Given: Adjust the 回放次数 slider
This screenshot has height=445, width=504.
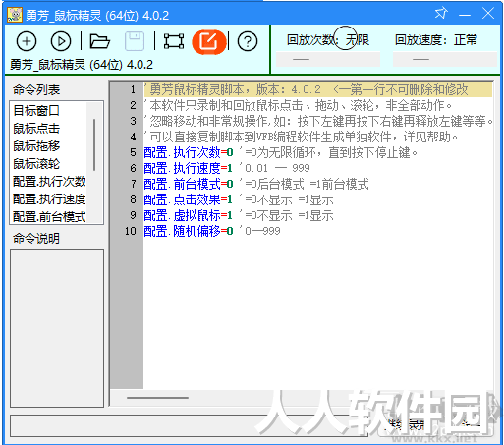Looking at the screenshot, I should pos(328,59).
